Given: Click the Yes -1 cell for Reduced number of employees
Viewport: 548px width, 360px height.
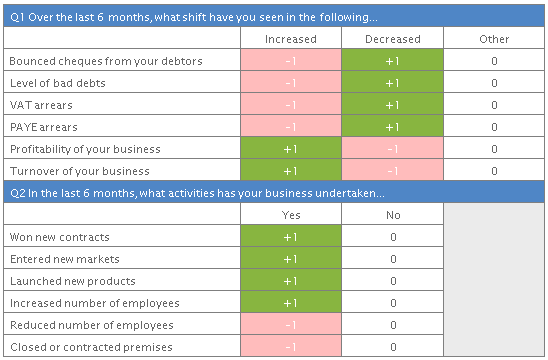Looking at the screenshot, I should coord(291,325).
